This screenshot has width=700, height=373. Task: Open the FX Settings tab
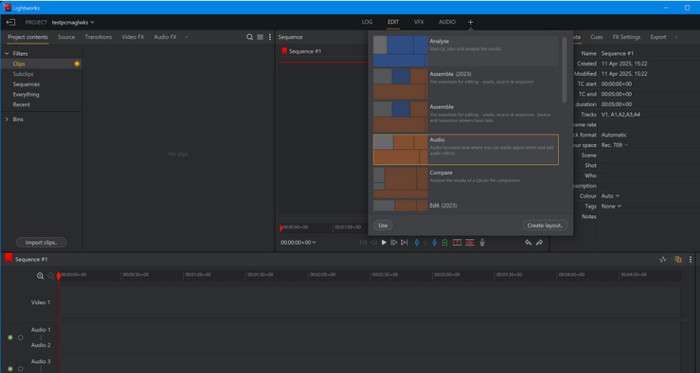pos(626,37)
